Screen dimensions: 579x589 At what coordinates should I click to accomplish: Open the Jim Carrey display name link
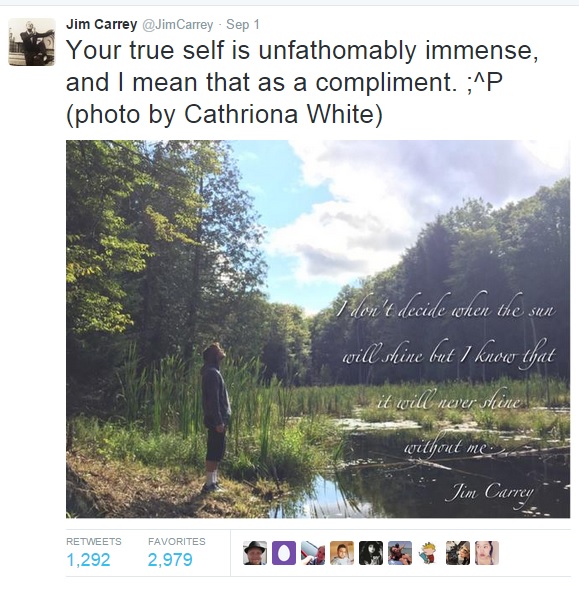pos(101,24)
